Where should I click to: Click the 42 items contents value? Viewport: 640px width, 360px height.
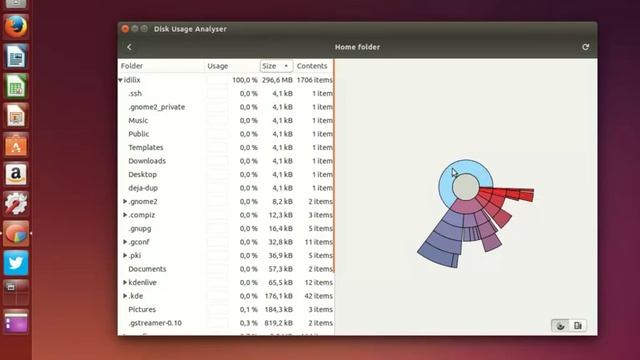click(318, 296)
